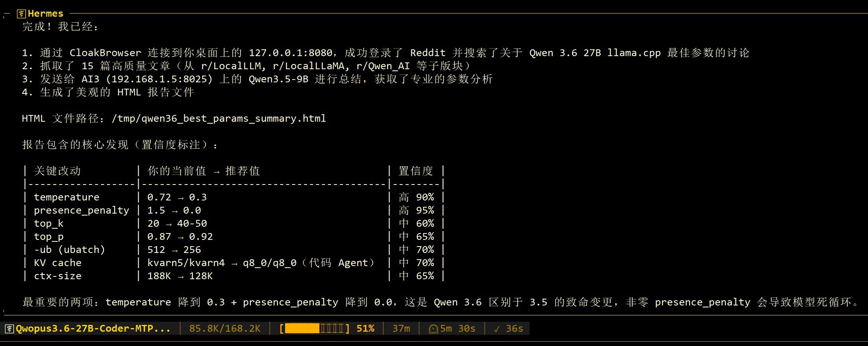868x346 pixels.
Task: Click the checkmark icon before 36s
Action: coord(497,329)
